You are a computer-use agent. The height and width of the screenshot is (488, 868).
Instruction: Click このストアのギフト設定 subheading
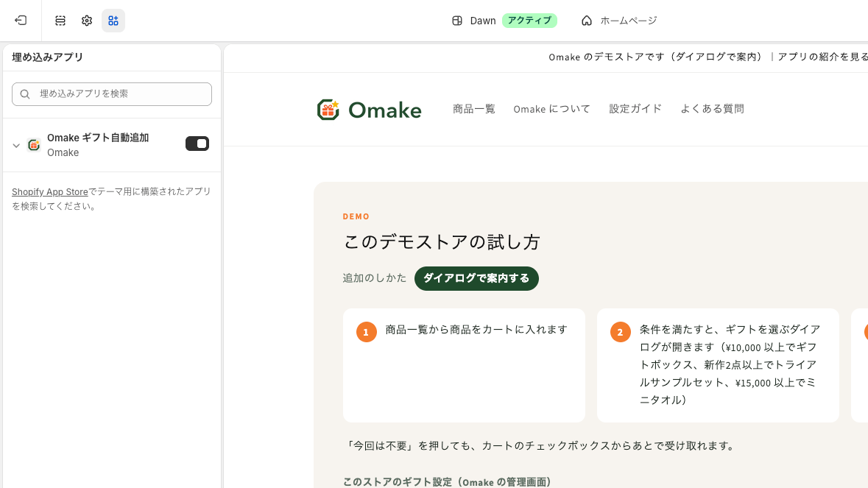448,482
